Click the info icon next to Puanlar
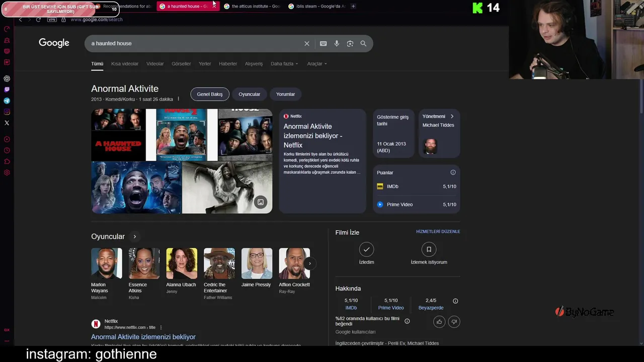The height and width of the screenshot is (362, 644). click(453, 172)
